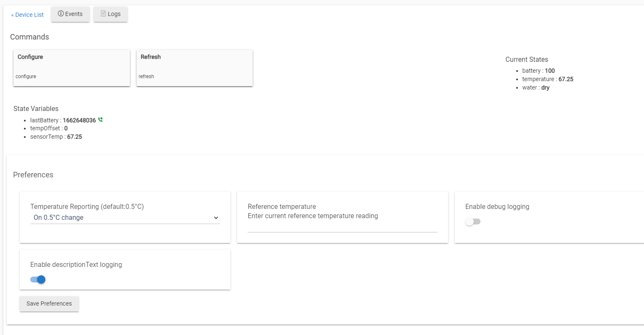The width and height of the screenshot is (644, 335).
Task: Run the Configure command
Action: point(71,68)
